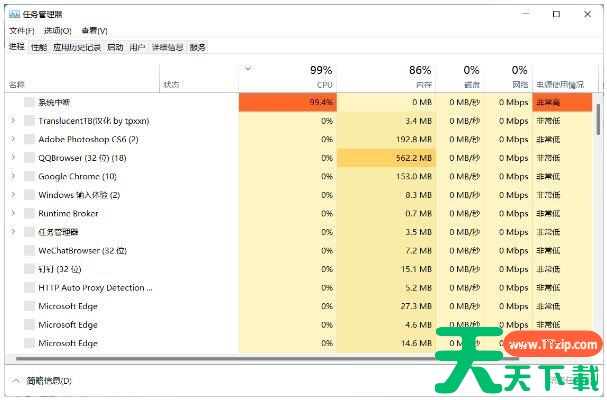The image size is (607, 400).
Task: Click the 99.4% CPU cell of 系统中断
Action: click(288, 102)
